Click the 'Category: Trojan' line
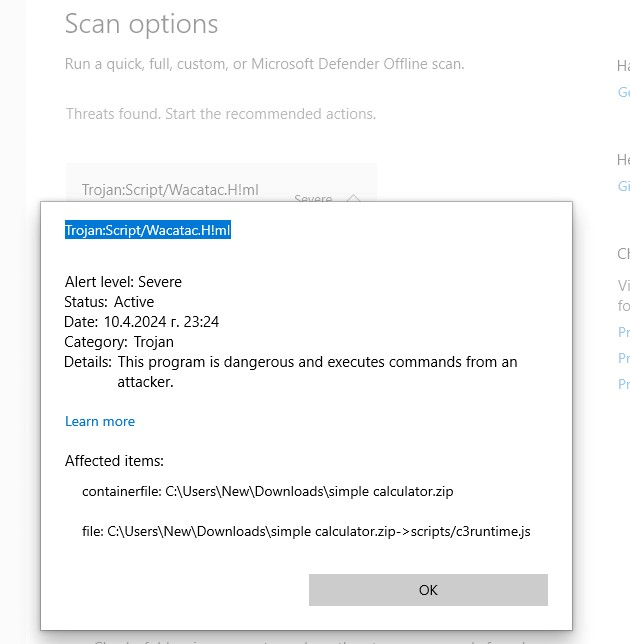The width and height of the screenshot is (630, 644). coord(119,342)
